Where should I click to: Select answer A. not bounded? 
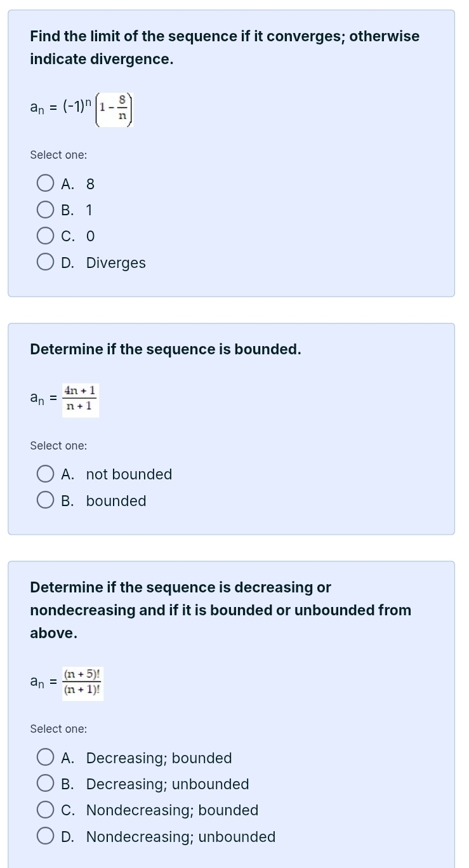[46, 474]
